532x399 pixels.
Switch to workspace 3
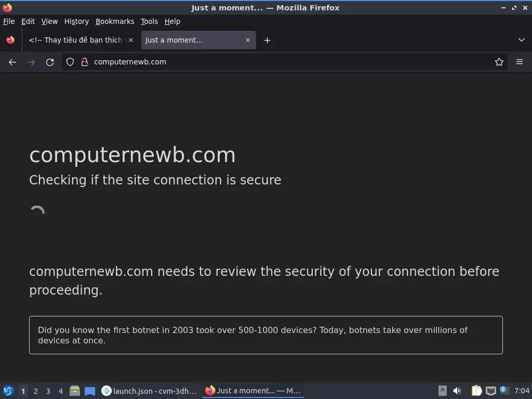(48, 391)
